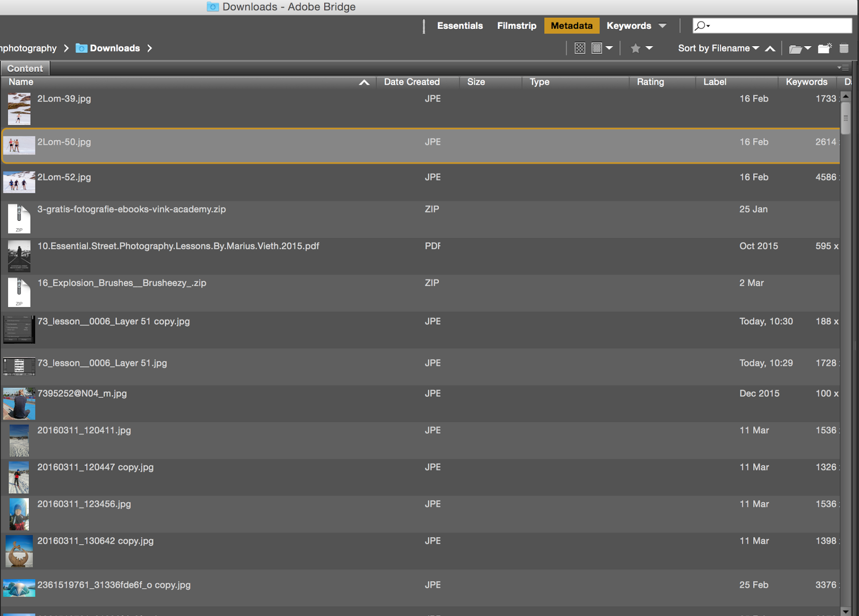Image resolution: width=859 pixels, height=616 pixels.
Task: Open the recent folders dropdown arrow
Action: click(807, 48)
